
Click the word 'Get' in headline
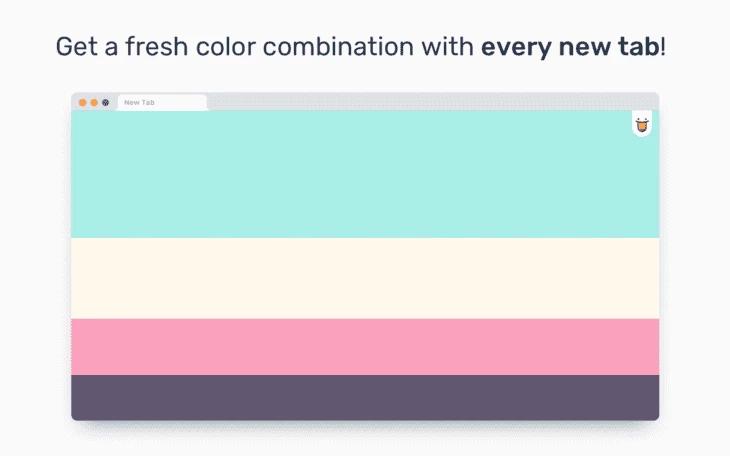tap(75, 48)
